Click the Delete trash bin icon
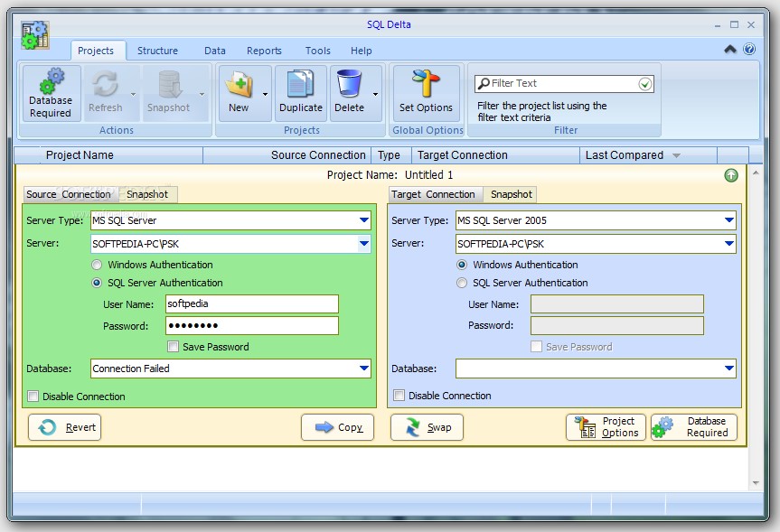 point(349,83)
